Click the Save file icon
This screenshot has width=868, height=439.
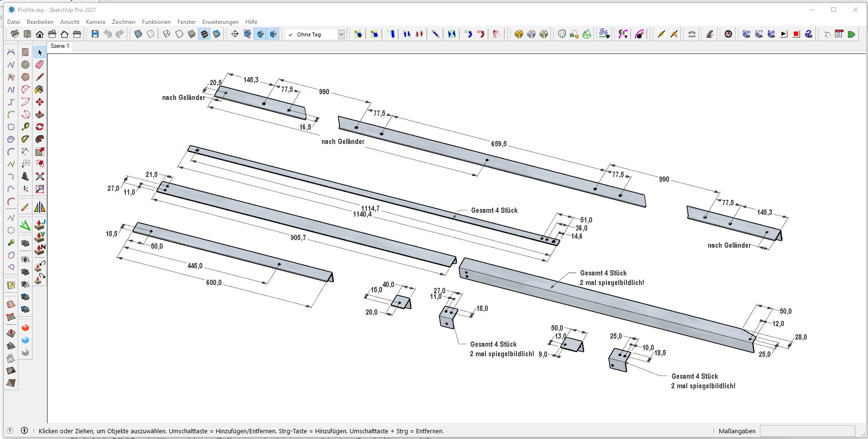click(95, 34)
